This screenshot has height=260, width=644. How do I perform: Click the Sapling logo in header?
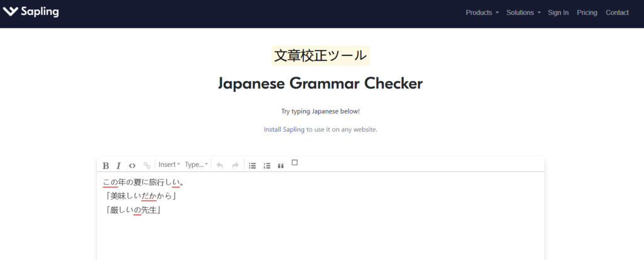(31, 12)
